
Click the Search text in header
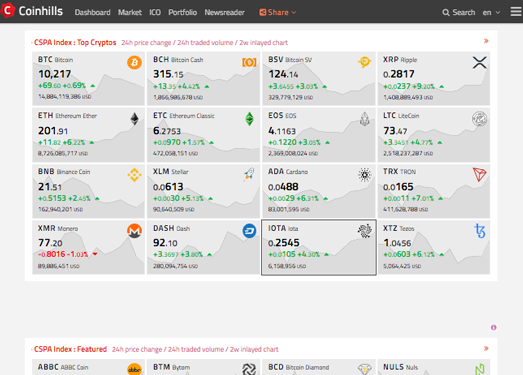464,13
